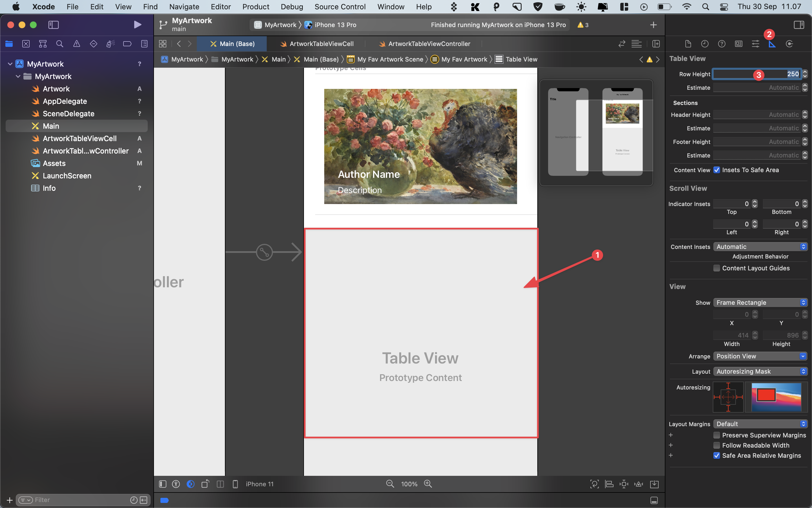Open Content Insets Automatic dropdown
Viewport: 812px width, 508px height.
click(x=760, y=247)
